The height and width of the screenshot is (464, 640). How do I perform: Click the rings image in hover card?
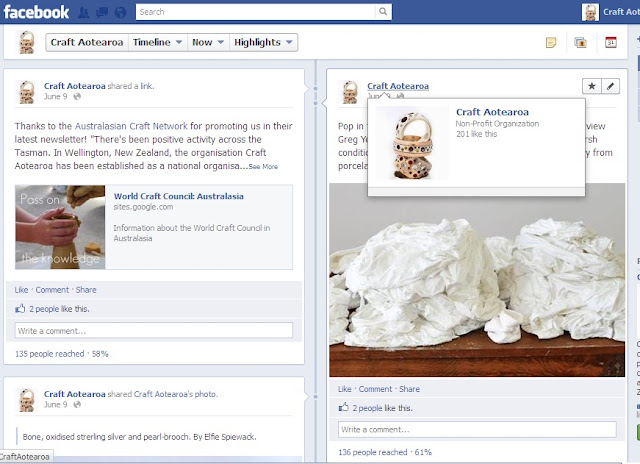[x=412, y=143]
